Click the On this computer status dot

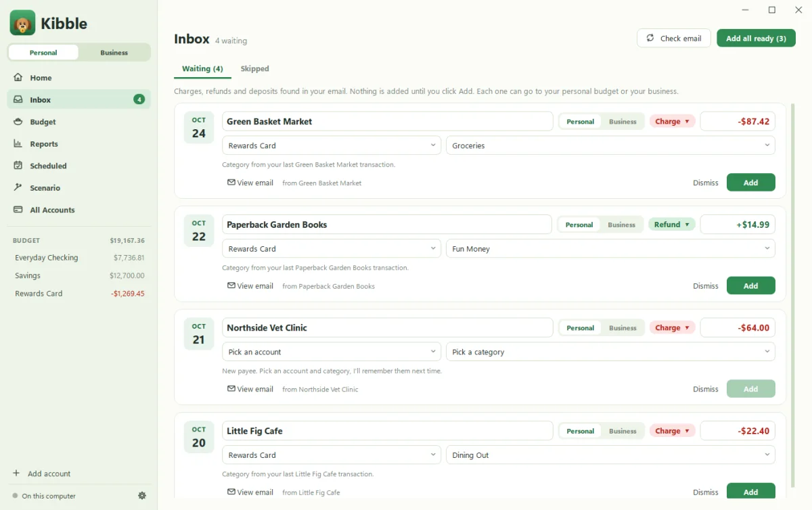pyautogui.click(x=15, y=496)
